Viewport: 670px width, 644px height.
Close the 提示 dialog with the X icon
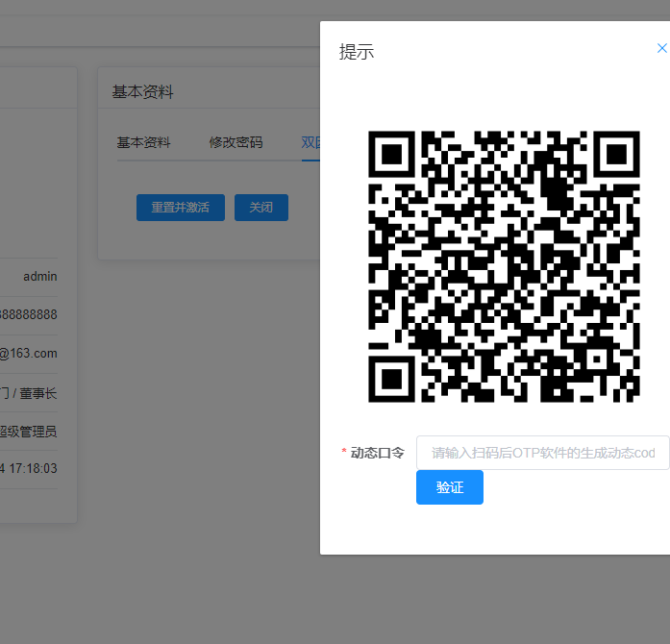[662, 48]
